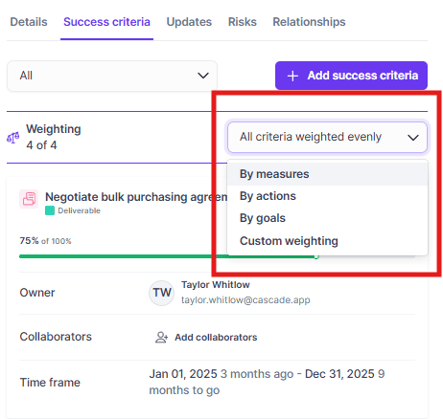This screenshot has height=419, width=443.
Task: Click Add success criteria button
Action: pos(351,76)
